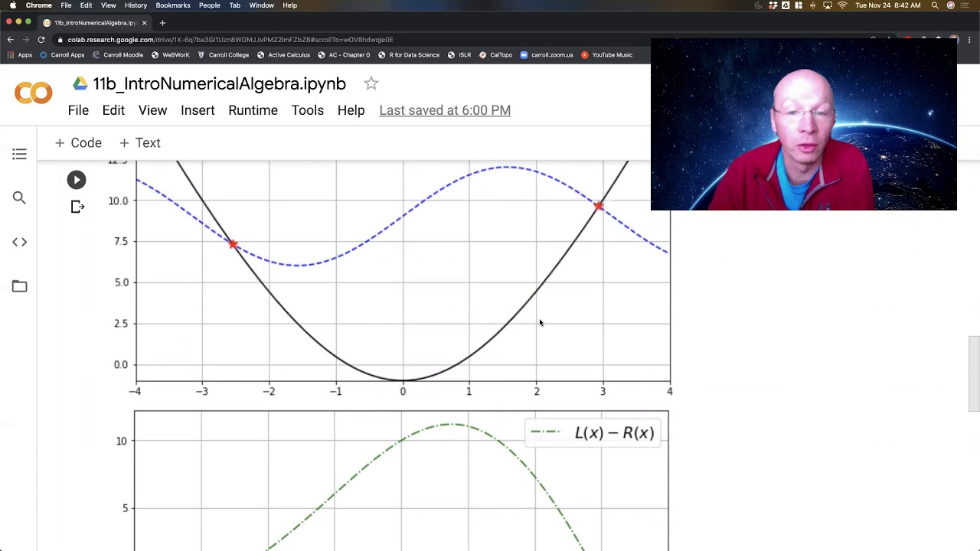The height and width of the screenshot is (551, 980).
Task: Click the Dropbox menu bar icon
Action: click(773, 5)
